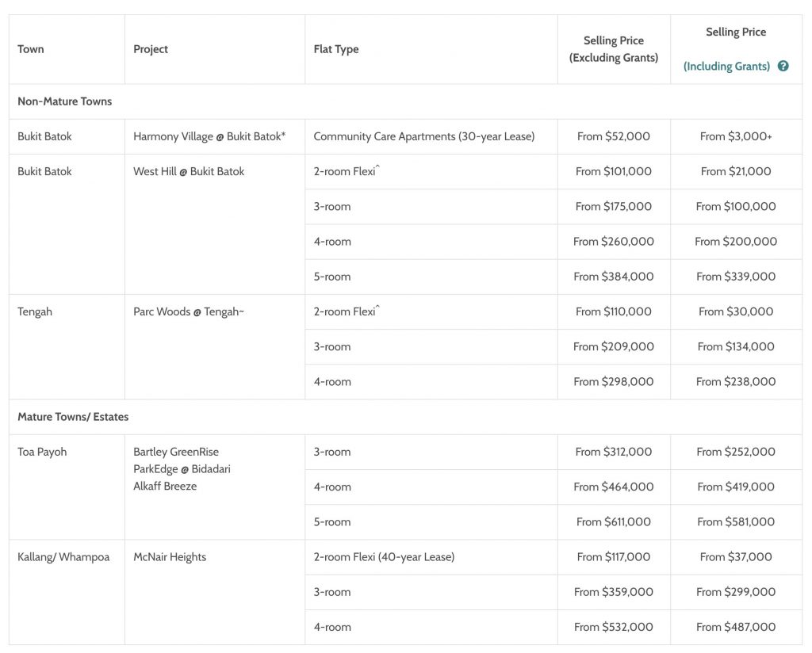Click the Flat Type column header
812x653 pixels.
(336, 49)
